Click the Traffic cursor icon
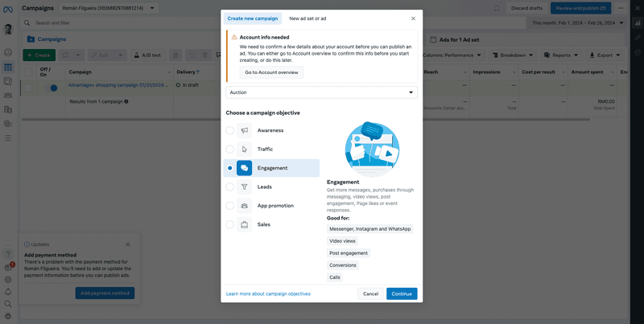Viewport: 644px width, 324px height. point(245,150)
